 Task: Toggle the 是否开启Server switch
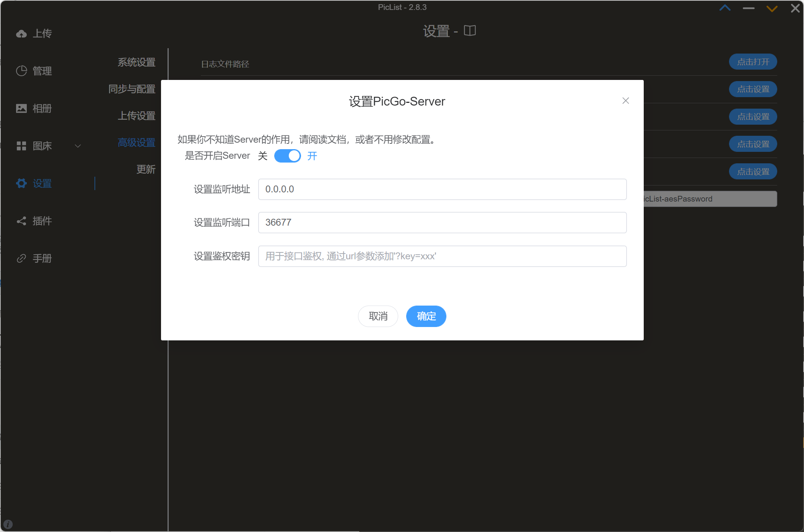[288, 156]
